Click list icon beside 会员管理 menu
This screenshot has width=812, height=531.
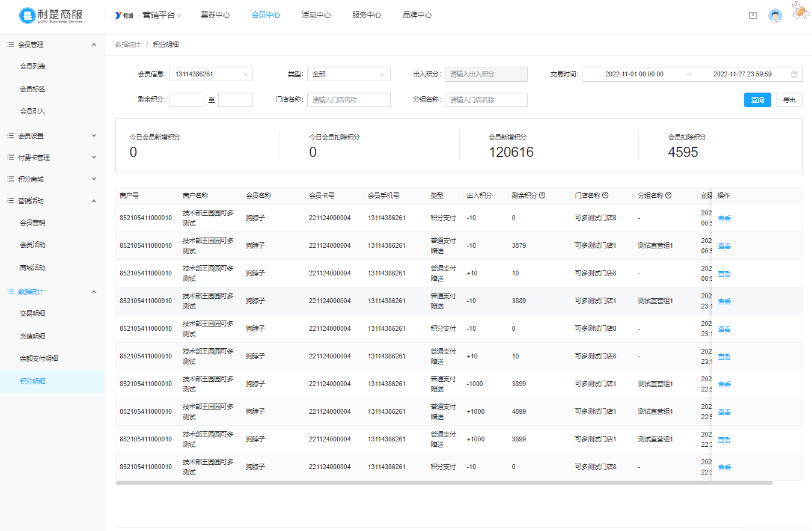coord(10,45)
